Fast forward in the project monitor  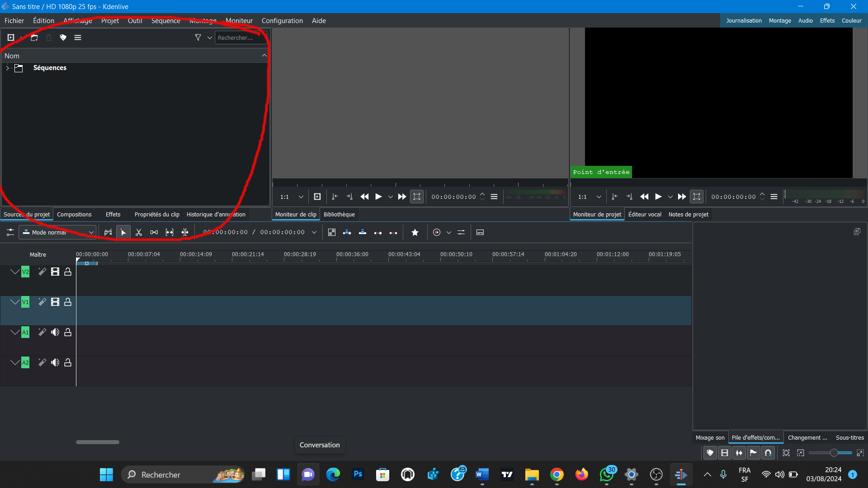pos(682,197)
